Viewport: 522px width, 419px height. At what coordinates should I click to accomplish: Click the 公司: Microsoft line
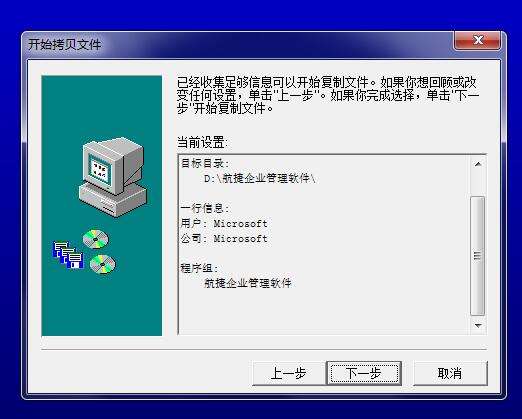click(x=224, y=239)
